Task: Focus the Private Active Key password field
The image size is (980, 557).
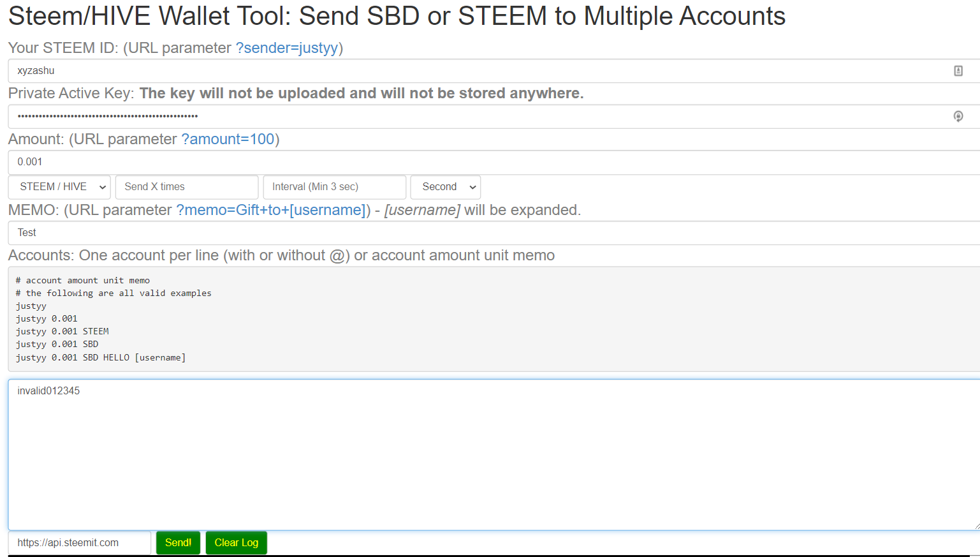Action: pyautogui.click(x=494, y=116)
